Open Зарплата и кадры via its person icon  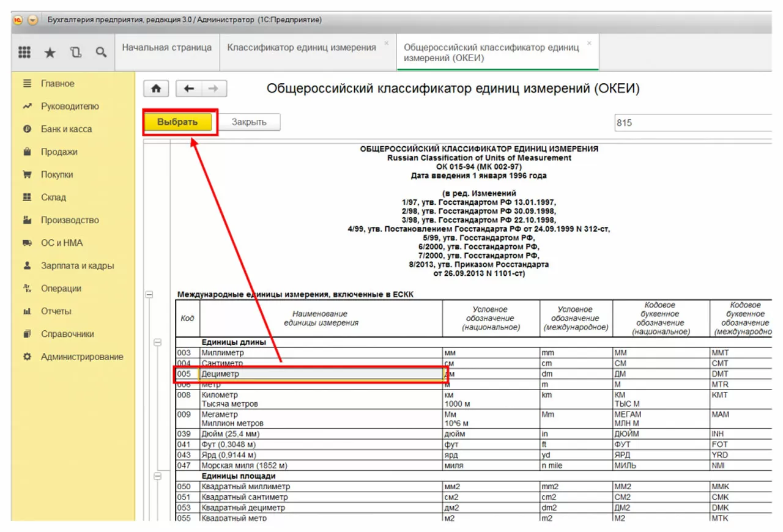pyautogui.click(x=27, y=266)
